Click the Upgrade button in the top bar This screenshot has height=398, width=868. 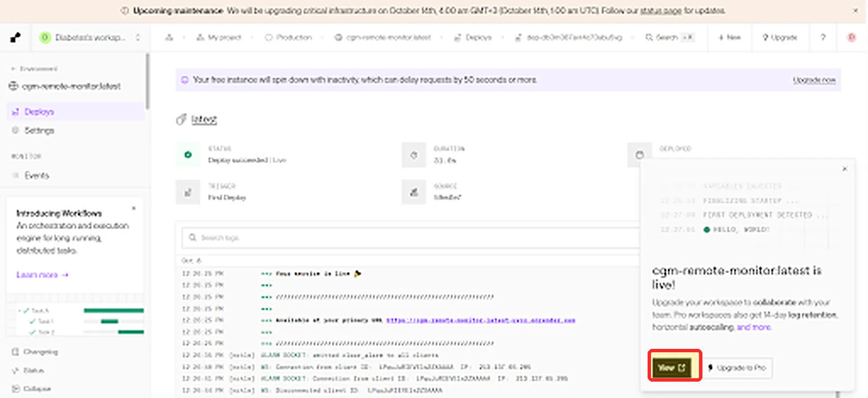pos(779,38)
